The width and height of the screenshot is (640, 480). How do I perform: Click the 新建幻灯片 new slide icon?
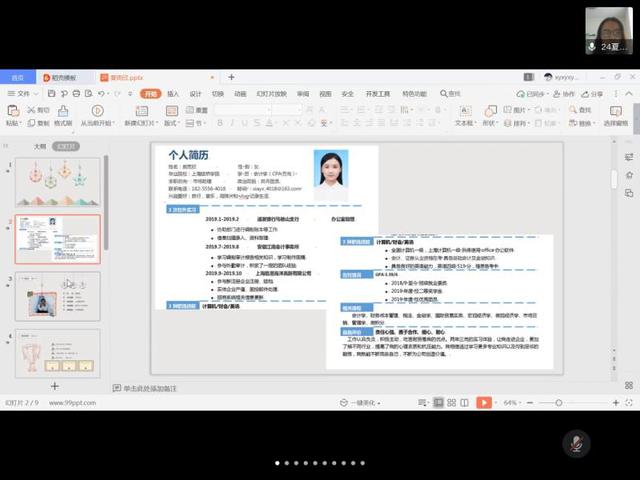pos(140,111)
